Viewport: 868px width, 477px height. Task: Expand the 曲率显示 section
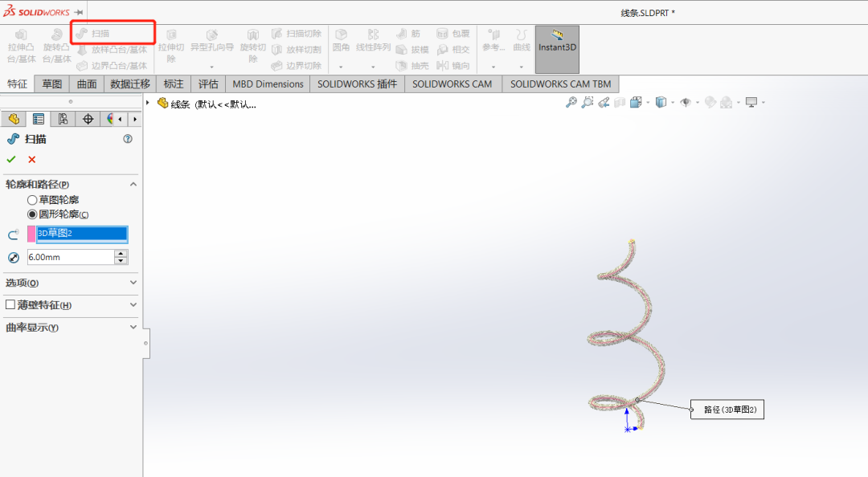click(x=133, y=328)
